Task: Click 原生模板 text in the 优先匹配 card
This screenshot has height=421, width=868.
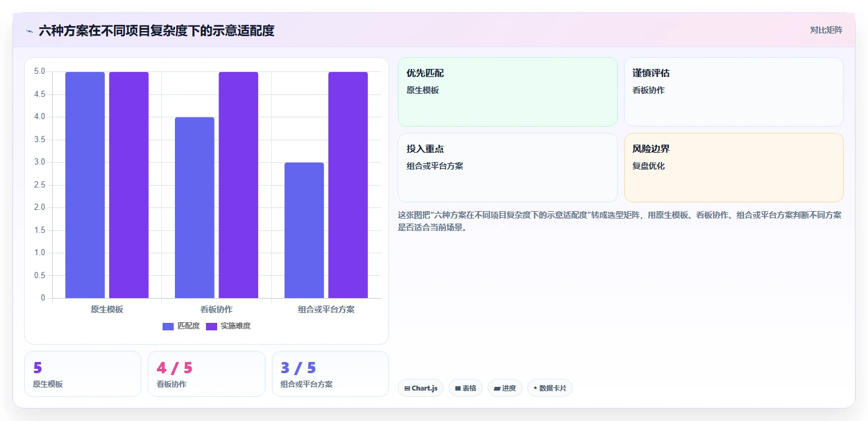Action: click(423, 90)
